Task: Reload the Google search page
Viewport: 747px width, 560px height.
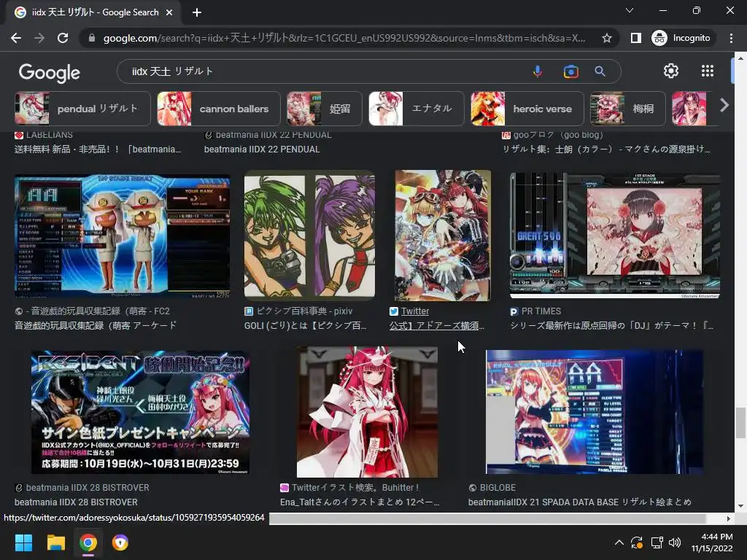Action: coord(63,38)
